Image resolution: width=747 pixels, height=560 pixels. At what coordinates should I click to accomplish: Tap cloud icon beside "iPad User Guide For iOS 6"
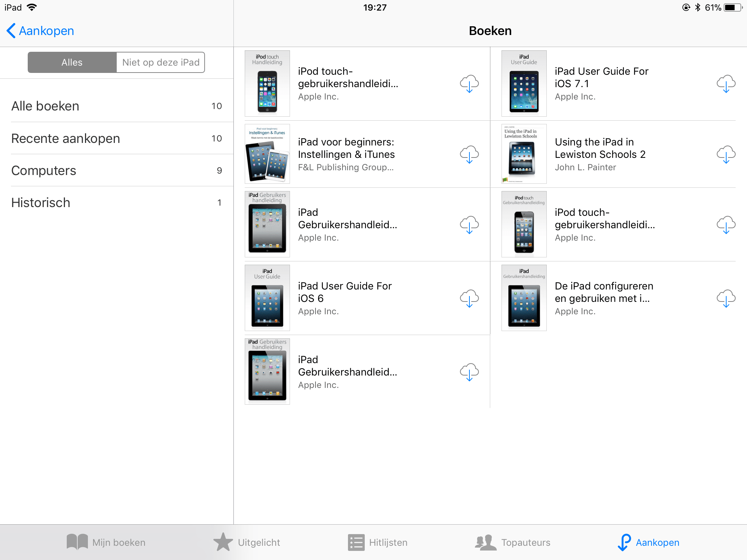(469, 298)
